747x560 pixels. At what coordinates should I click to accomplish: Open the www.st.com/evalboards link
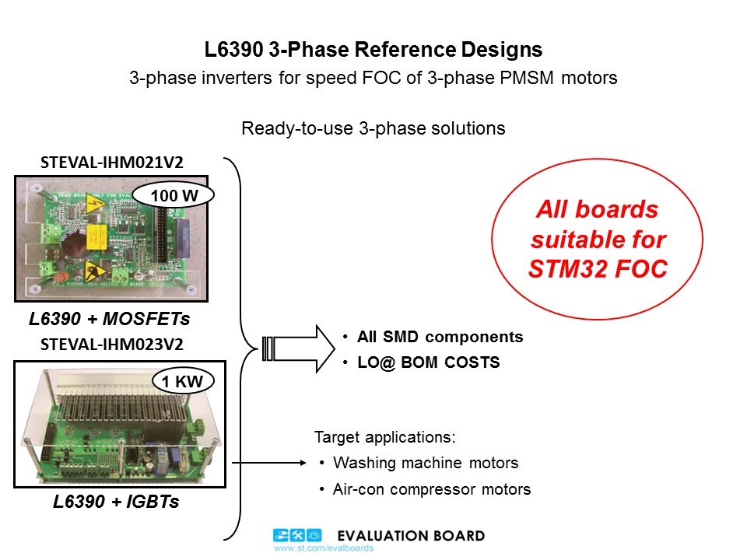tap(323, 548)
